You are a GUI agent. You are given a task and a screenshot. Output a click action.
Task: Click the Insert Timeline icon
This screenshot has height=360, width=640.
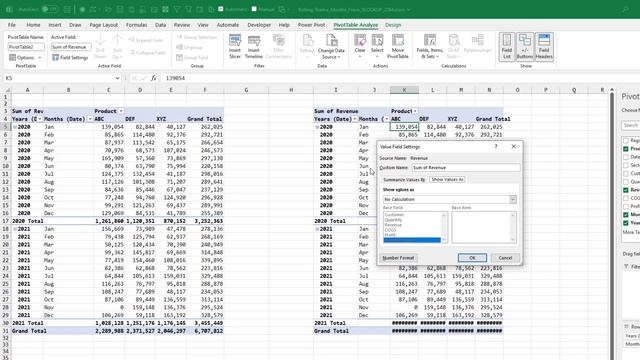tap(253, 46)
